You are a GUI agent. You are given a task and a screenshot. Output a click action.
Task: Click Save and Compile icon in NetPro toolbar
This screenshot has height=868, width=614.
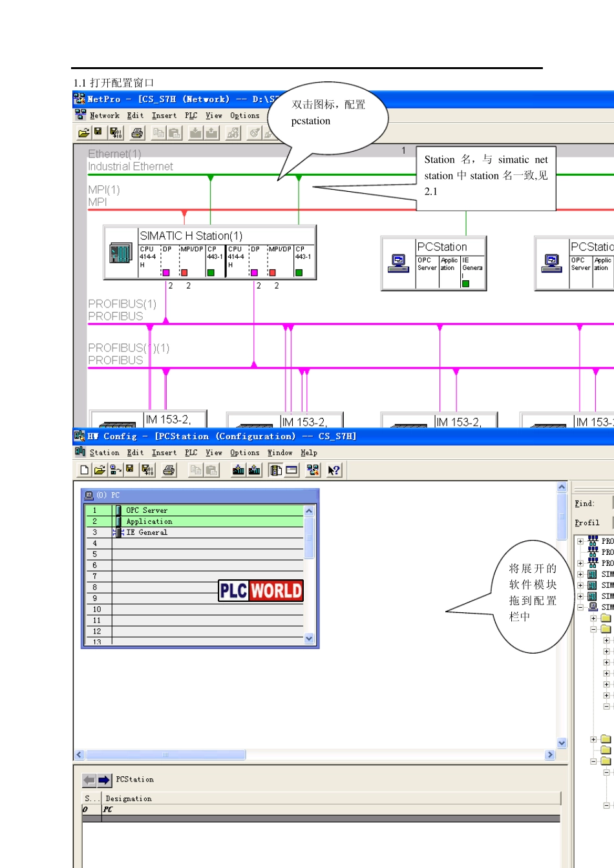pos(116,133)
